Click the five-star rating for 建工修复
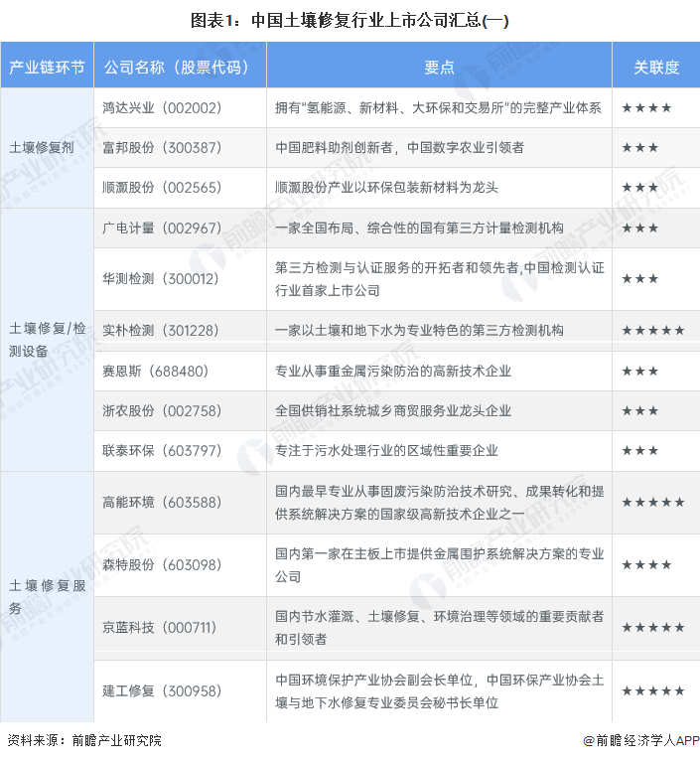Image resolution: width=700 pixels, height=761 pixels. (653, 691)
